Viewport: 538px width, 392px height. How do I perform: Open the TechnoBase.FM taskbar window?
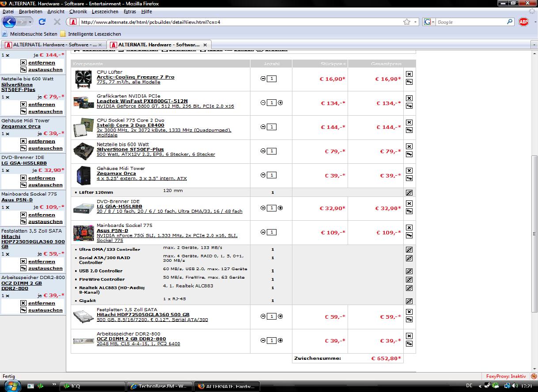click(160, 386)
